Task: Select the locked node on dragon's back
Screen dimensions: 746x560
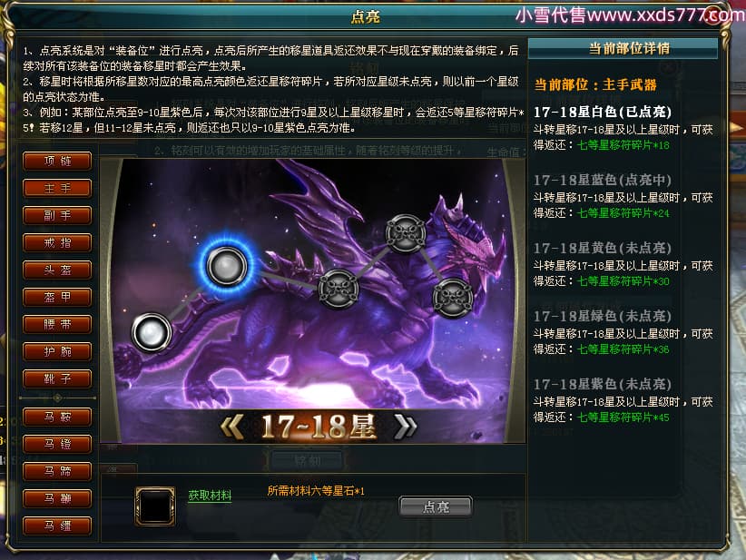Action: point(339,289)
